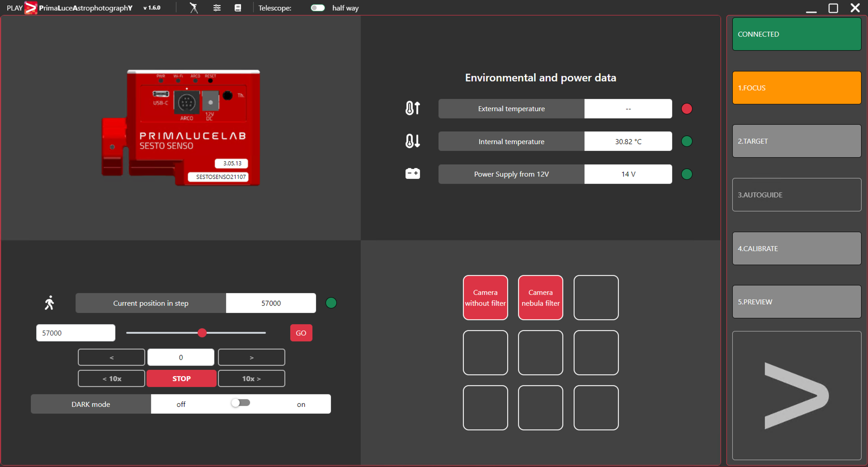The image size is (868, 467).
Task: Click the Current position in step label
Action: (151, 303)
